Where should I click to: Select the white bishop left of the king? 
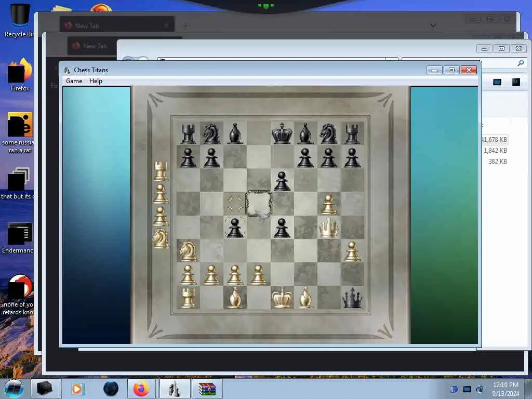(235, 298)
